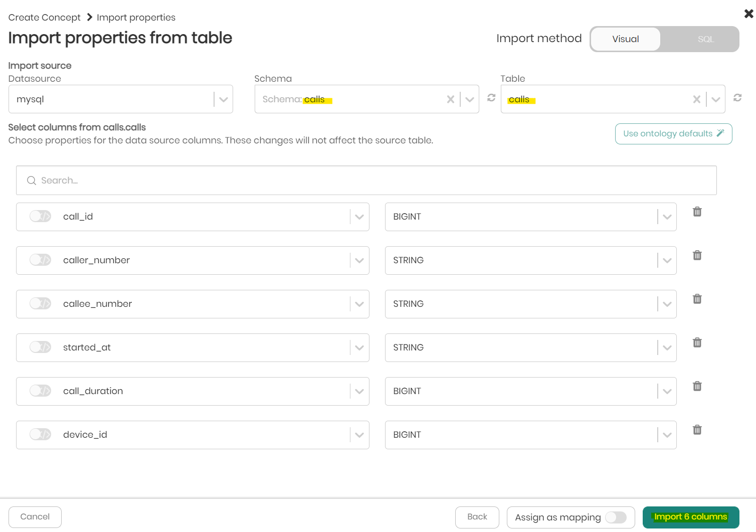Click the column Search field
Image resolution: width=756 pixels, height=532 pixels.
[366, 181]
